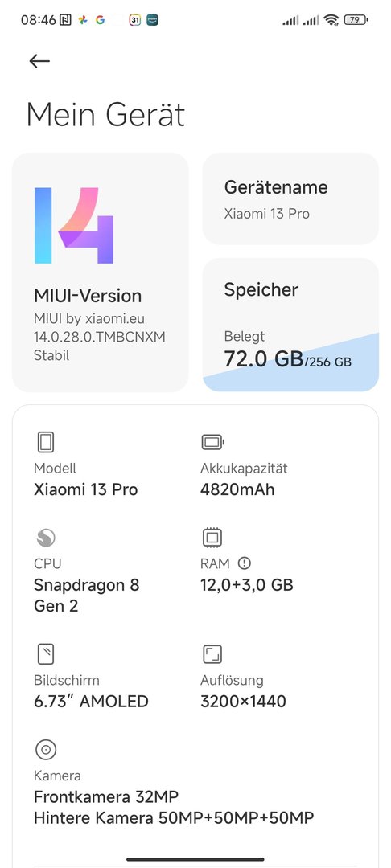The height and width of the screenshot is (868, 391).
Task: Tap the Wi-Fi status icon
Action: pos(331,20)
